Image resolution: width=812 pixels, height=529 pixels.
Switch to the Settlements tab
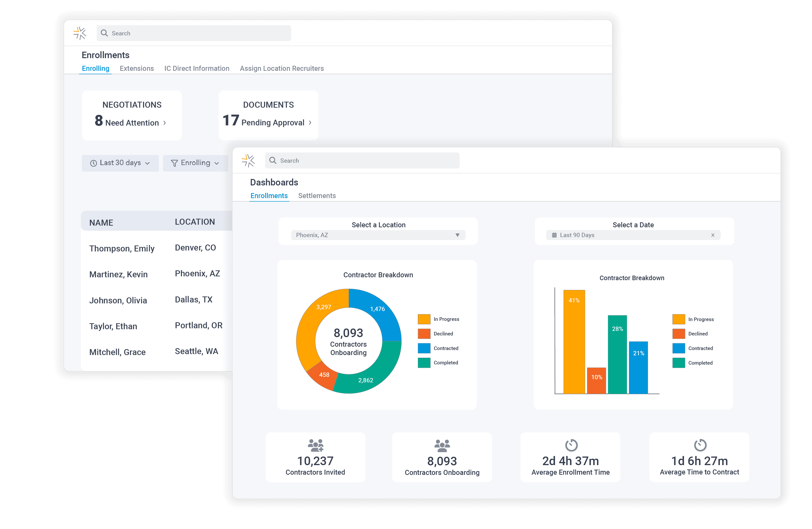coord(317,195)
